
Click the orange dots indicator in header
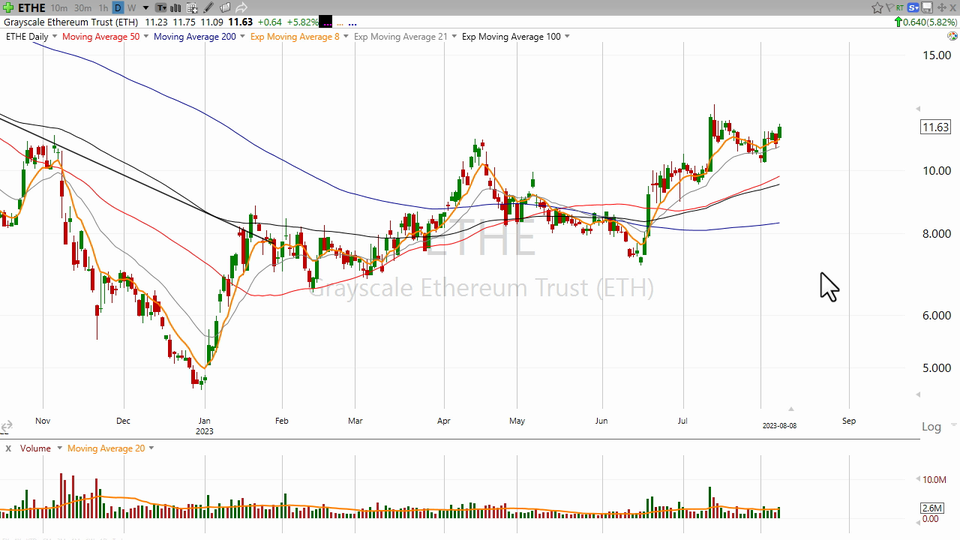[340, 24]
